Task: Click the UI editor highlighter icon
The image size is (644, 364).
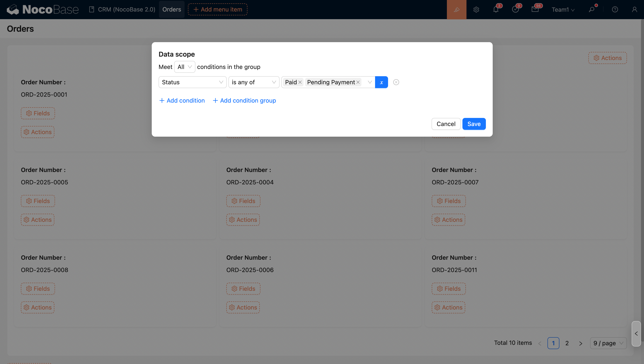Action: [456, 10]
